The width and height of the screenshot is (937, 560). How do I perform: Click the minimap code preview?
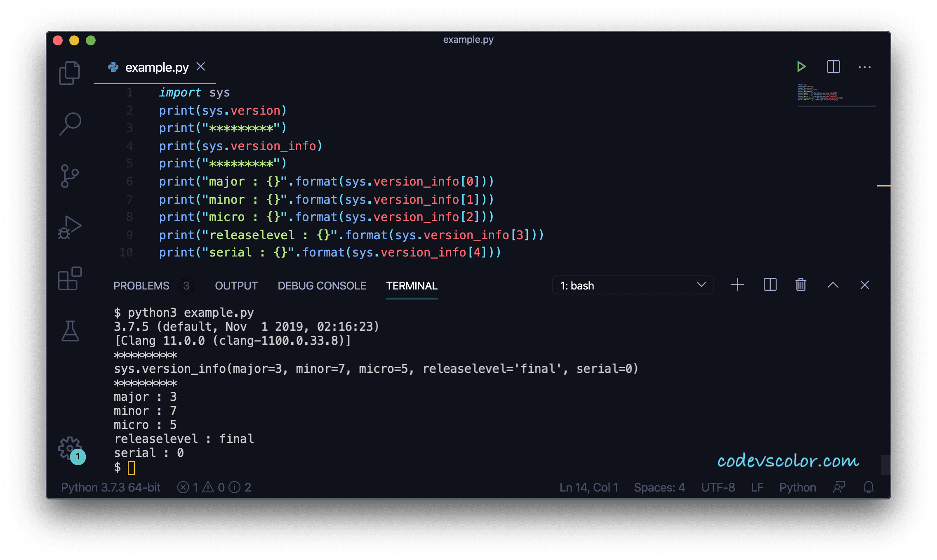point(820,93)
